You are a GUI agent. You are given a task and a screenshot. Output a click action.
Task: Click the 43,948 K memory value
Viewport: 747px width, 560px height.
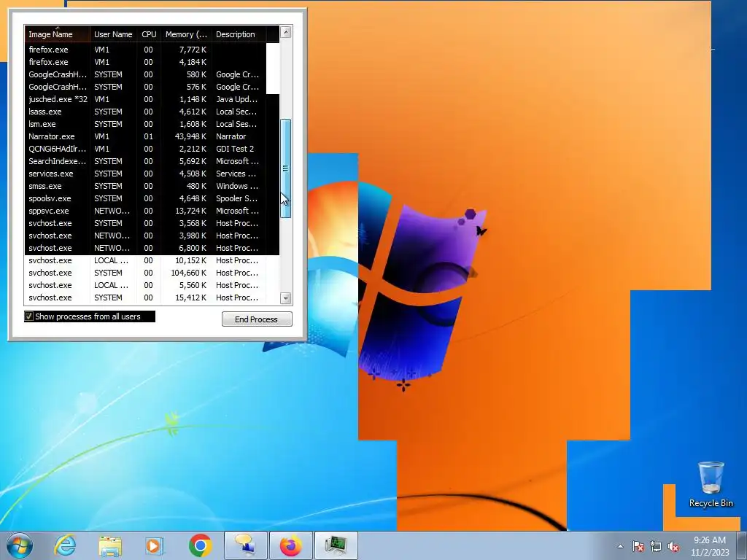coord(190,136)
